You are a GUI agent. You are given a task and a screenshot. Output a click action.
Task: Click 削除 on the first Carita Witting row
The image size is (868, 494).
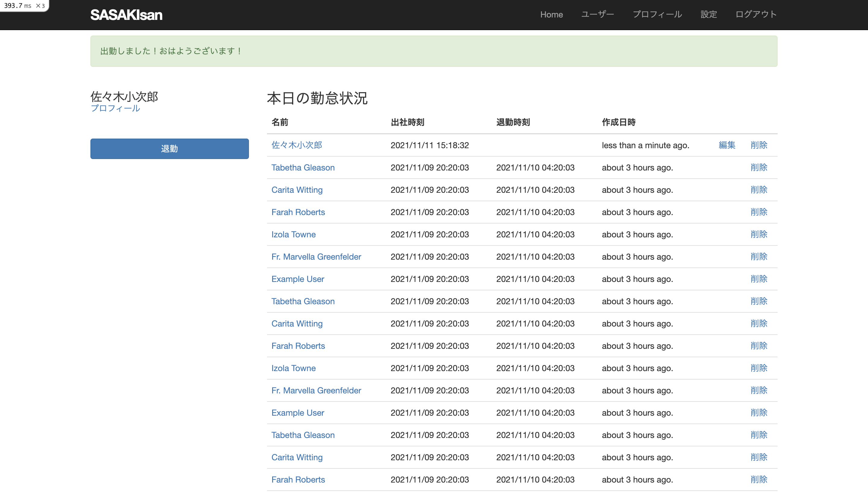(759, 190)
